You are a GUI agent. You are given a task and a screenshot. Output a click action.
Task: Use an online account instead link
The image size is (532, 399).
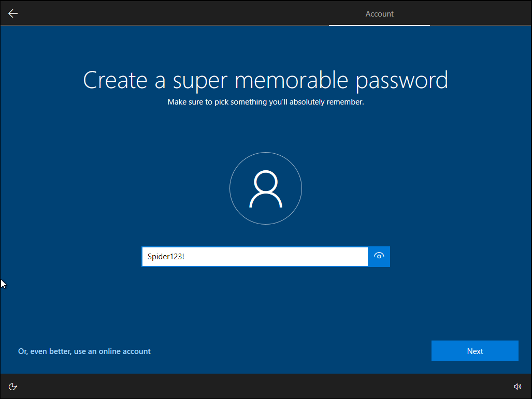pyautogui.click(x=84, y=351)
